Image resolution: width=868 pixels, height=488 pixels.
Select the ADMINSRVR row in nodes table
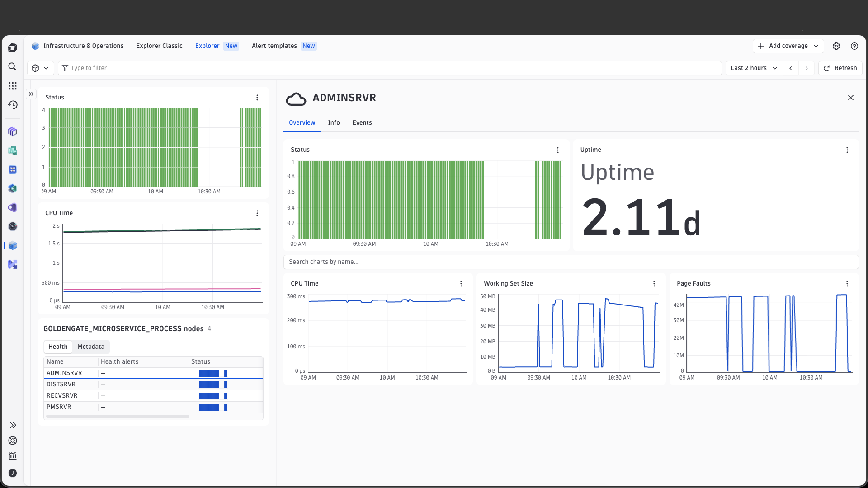(154, 373)
